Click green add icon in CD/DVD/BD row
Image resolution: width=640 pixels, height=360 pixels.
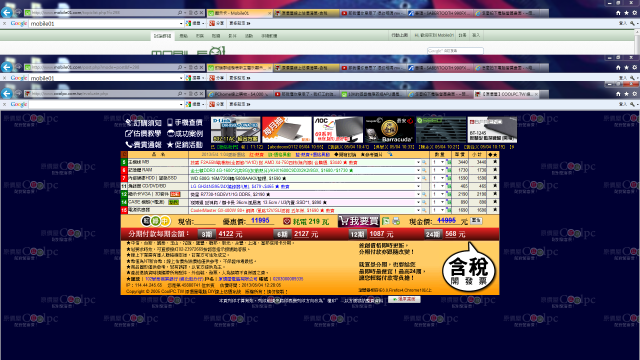449,186
